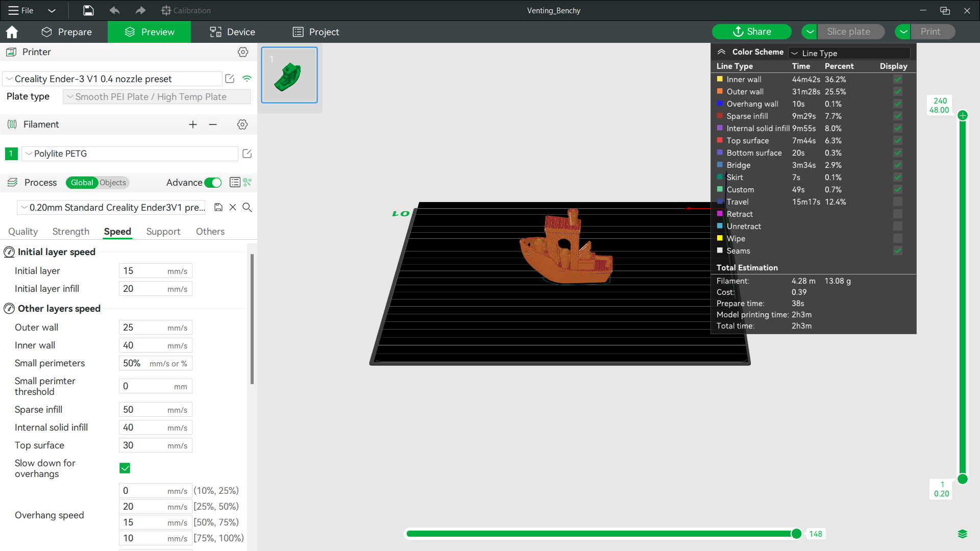Open the compare presets list icon
The height and width of the screenshot is (551, 980).
[x=235, y=182]
